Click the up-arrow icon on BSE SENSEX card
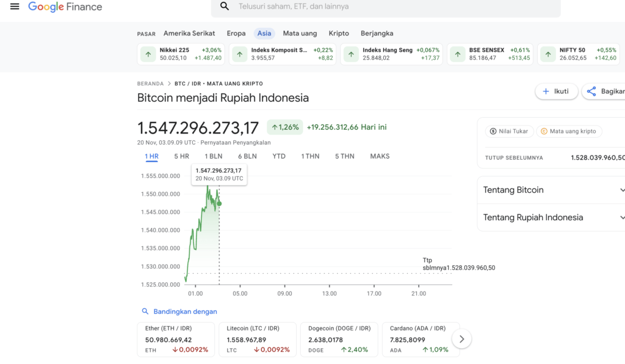The width and height of the screenshot is (625, 364). click(x=457, y=54)
